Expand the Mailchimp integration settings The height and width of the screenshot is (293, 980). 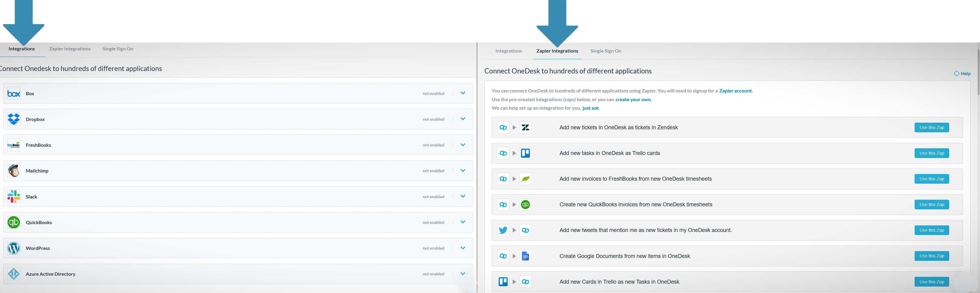click(x=463, y=170)
